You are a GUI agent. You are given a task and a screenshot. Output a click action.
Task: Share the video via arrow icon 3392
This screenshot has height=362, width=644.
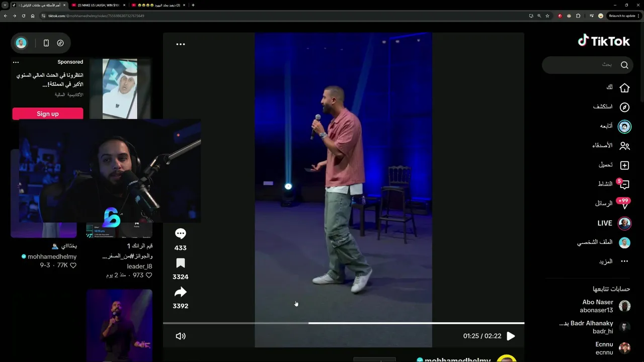(x=180, y=292)
